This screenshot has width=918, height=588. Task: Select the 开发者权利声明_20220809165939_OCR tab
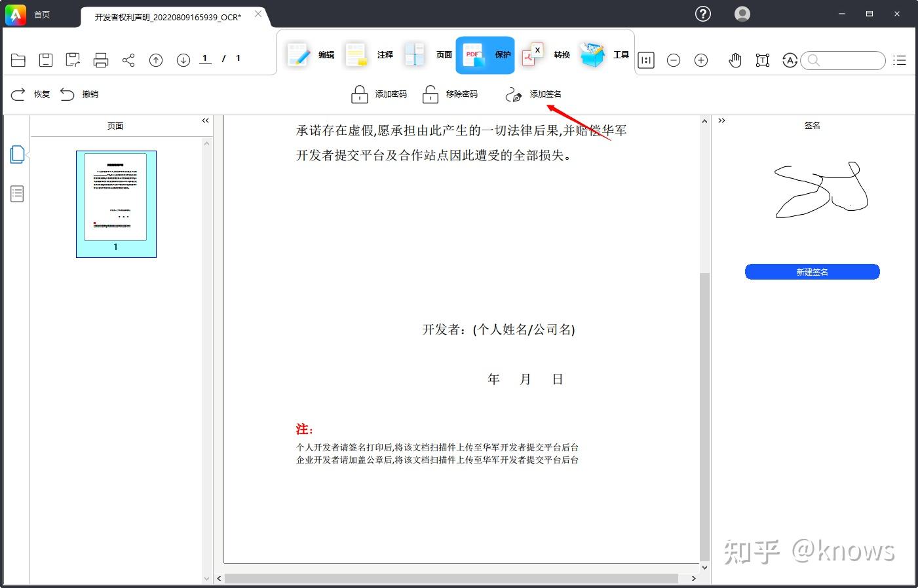(x=168, y=17)
